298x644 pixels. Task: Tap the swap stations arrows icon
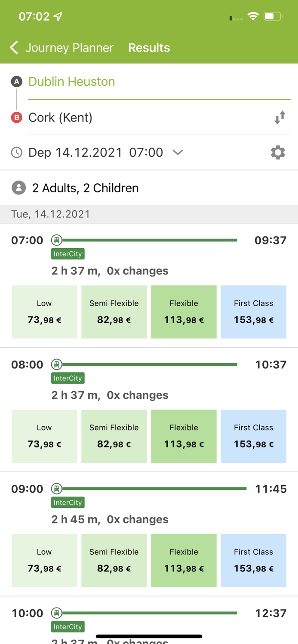[x=280, y=117]
